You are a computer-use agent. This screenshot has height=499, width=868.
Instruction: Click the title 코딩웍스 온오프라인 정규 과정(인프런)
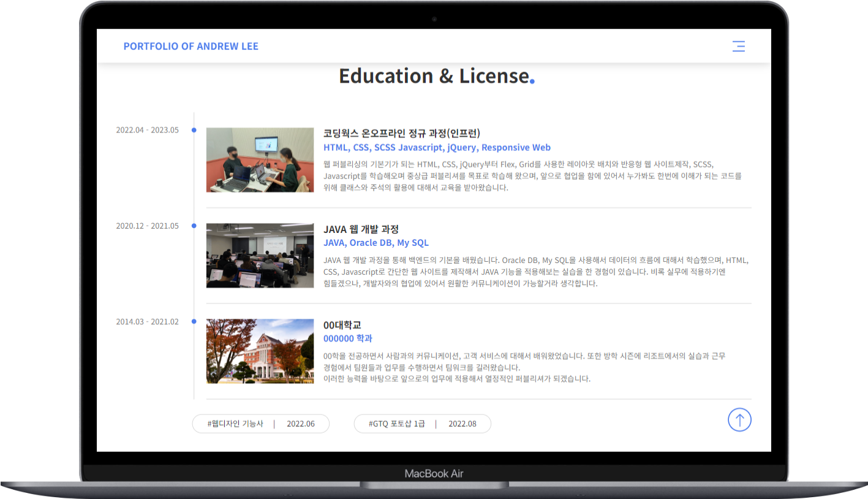(402, 133)
